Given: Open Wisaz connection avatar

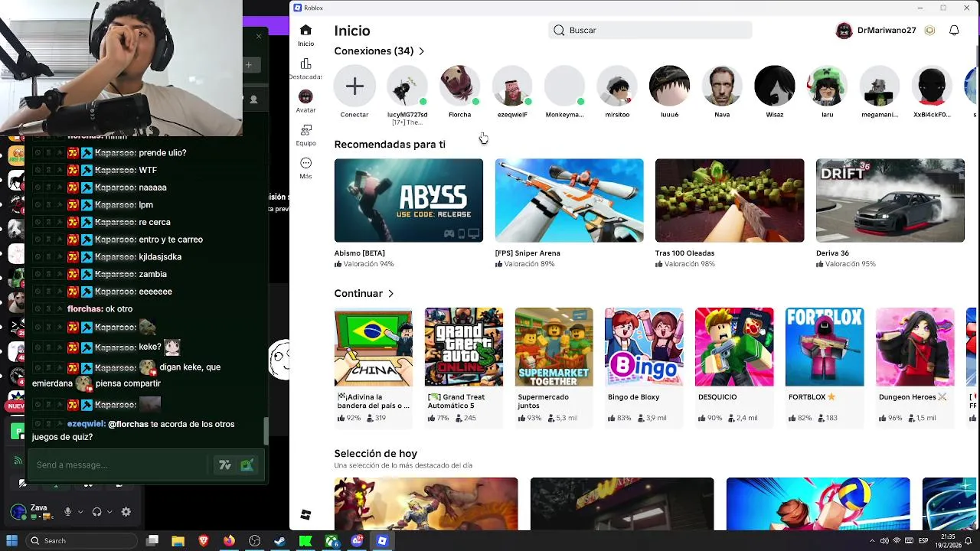Looking at the screenshot, I should [775, 86].
